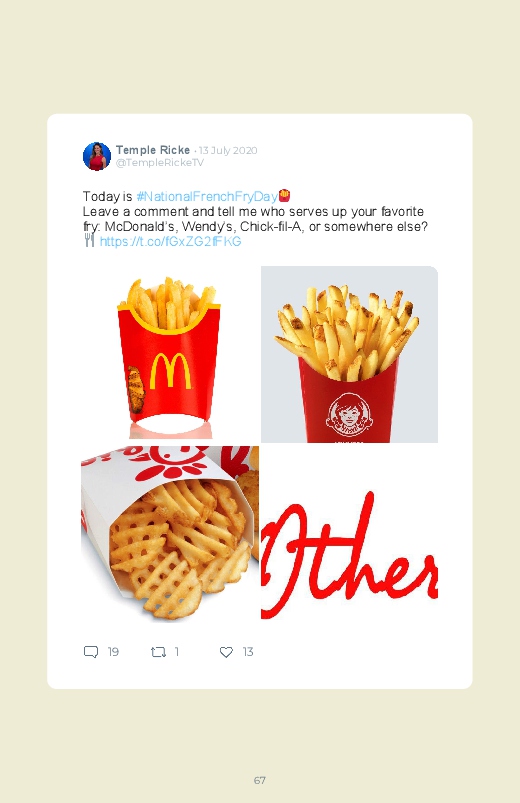Like the tweet with the heart icon

226,652
